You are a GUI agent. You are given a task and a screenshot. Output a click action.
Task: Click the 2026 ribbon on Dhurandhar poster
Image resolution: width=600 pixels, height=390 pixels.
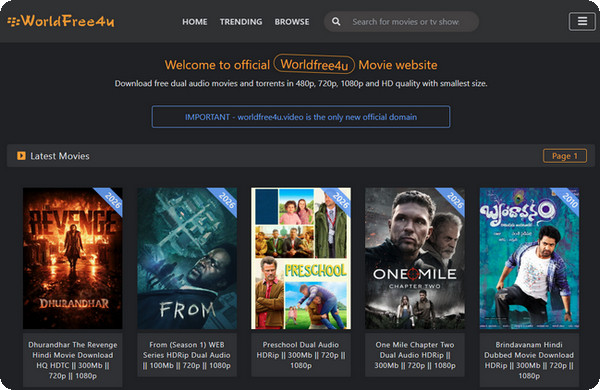click(x=112, y=200)
